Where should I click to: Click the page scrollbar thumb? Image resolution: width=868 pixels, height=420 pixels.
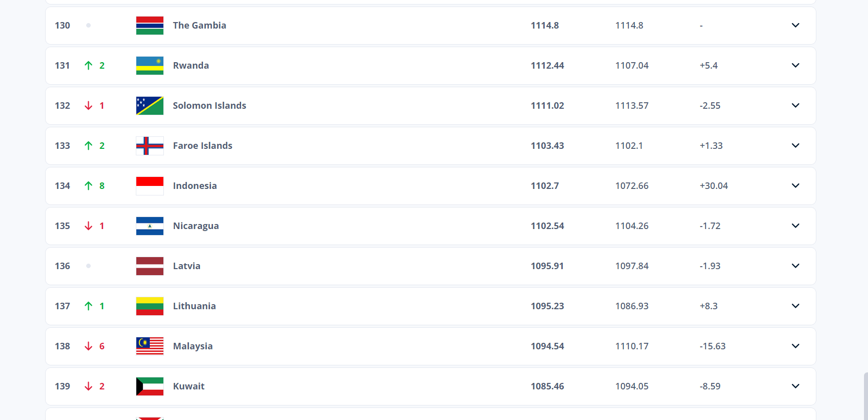point(865,396)
